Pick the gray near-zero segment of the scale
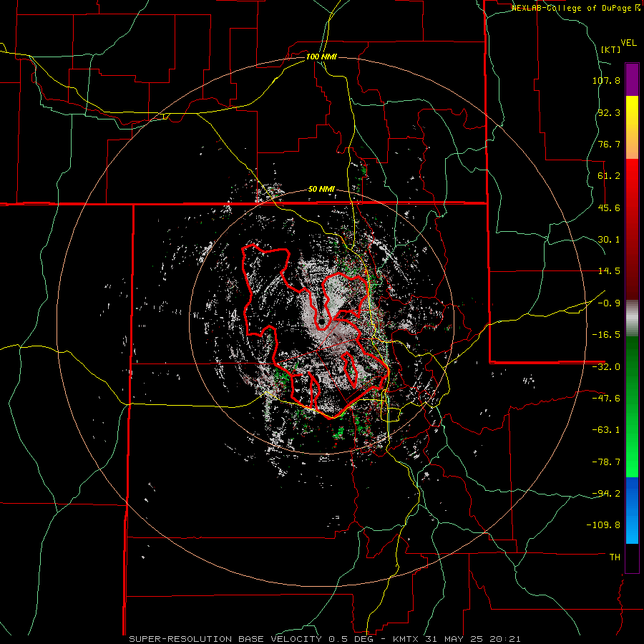644x644 pixels. (632, 318)
